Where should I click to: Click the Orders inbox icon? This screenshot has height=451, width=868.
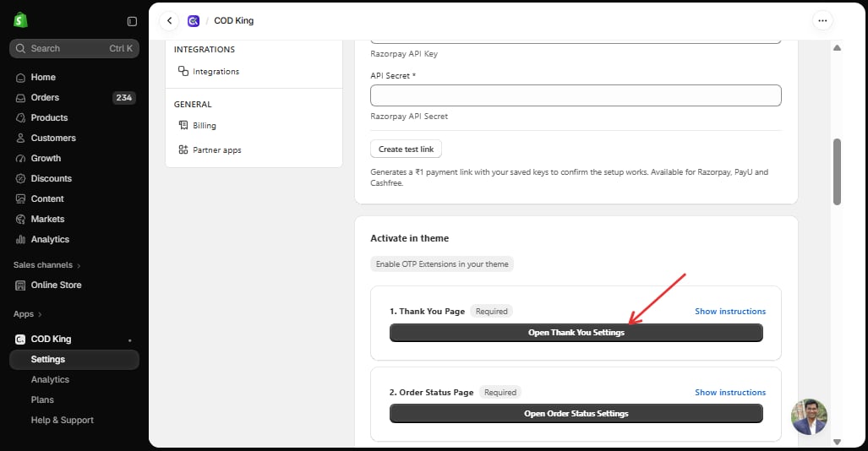(x=20, y=98)
